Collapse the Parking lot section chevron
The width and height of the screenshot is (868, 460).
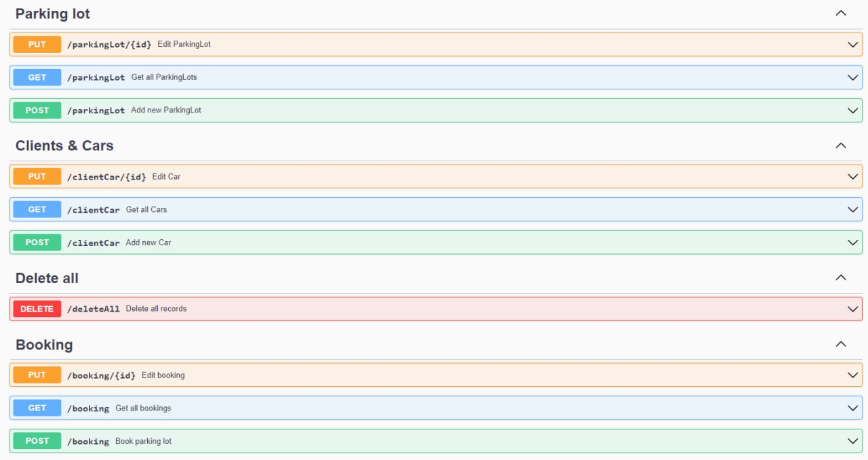(x=841, y=13)
